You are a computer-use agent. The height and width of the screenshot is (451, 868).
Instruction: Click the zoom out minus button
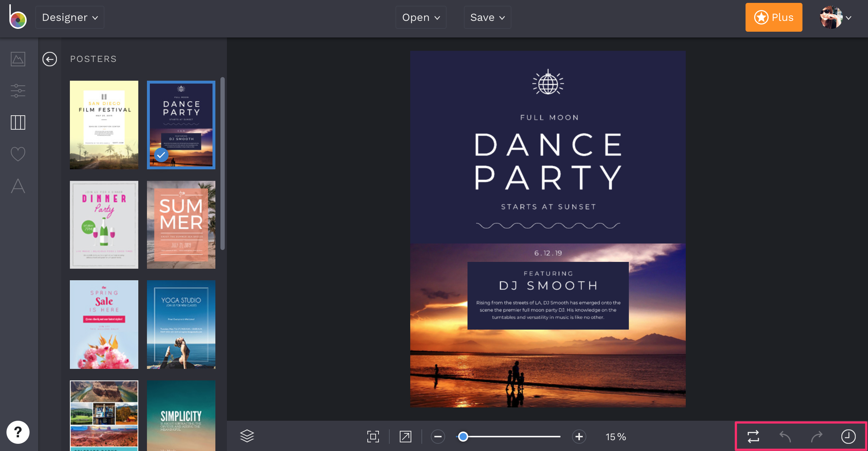pyautogui.click(x=438, y=437)
